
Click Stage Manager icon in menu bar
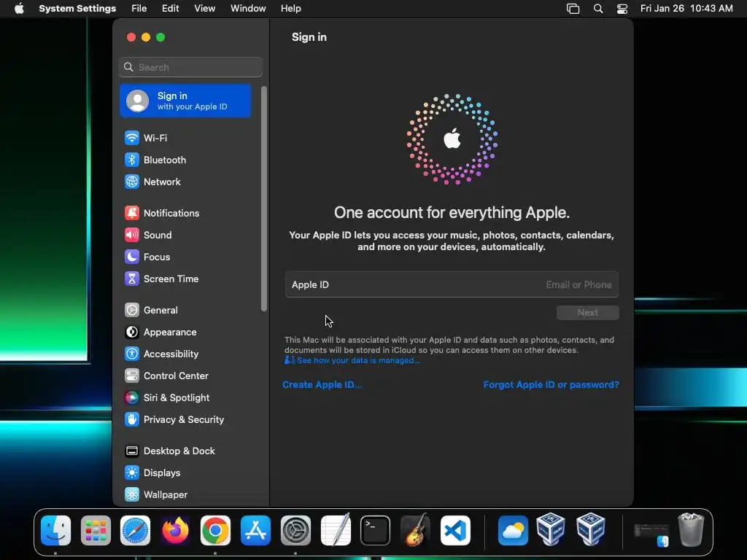tap(573, 9)
